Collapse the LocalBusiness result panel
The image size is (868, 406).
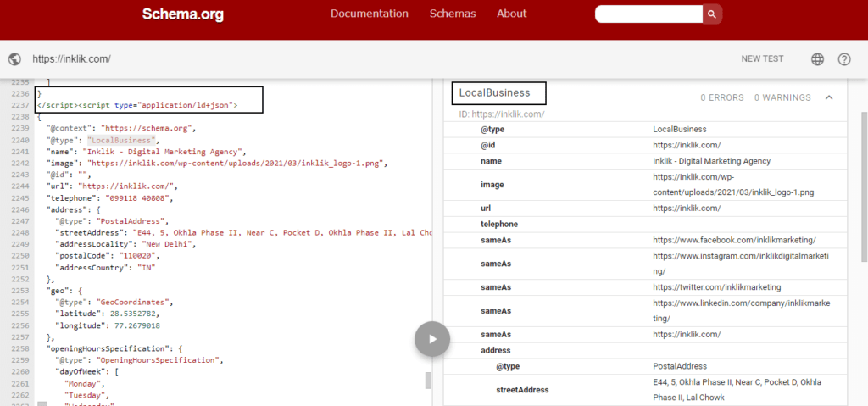click(x=829, y=97)
